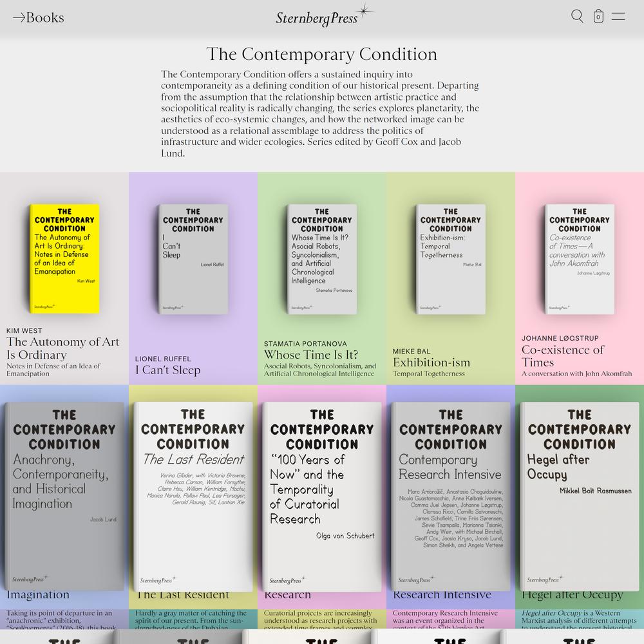Viewport: 644px width, 644px height.
Task: Open the Whose Time Is It? book cover
Action: tap(322, 259)
